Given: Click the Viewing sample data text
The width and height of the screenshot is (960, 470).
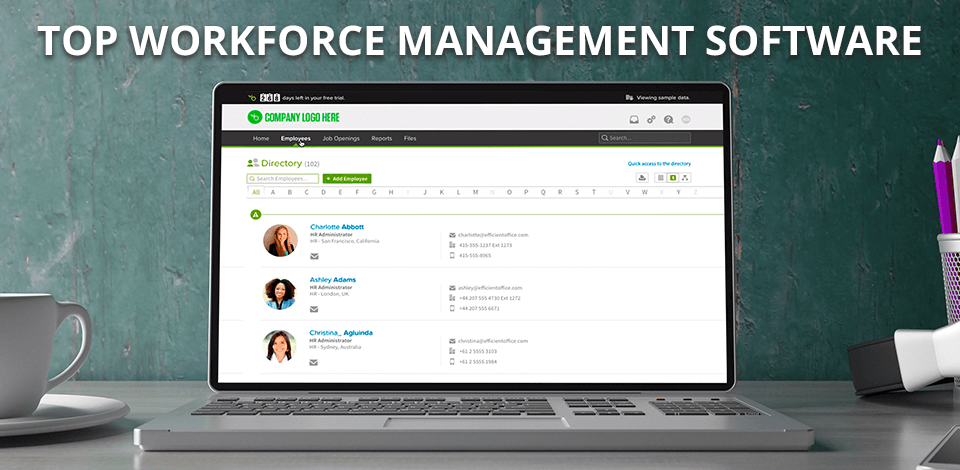Looking at the screenshot, I should (x=664, y=98).
